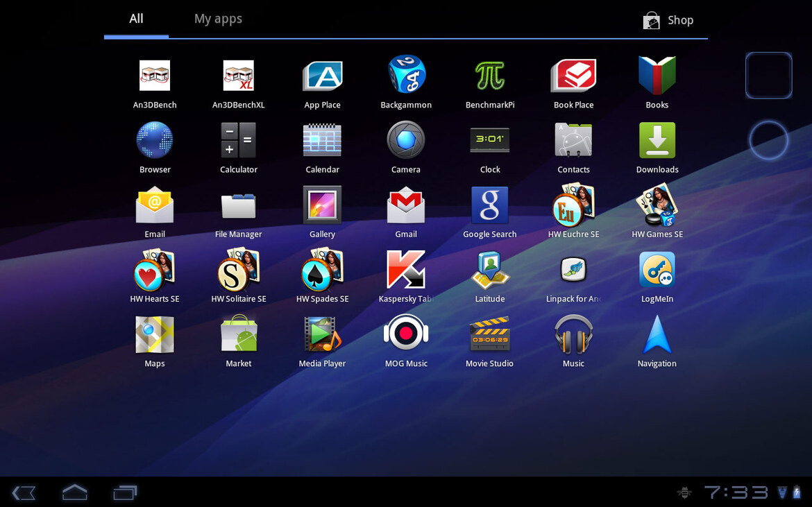This screenshot has height=507, width=812.
Task: Tap the Android debug notification icon
Action: (684, 492)
